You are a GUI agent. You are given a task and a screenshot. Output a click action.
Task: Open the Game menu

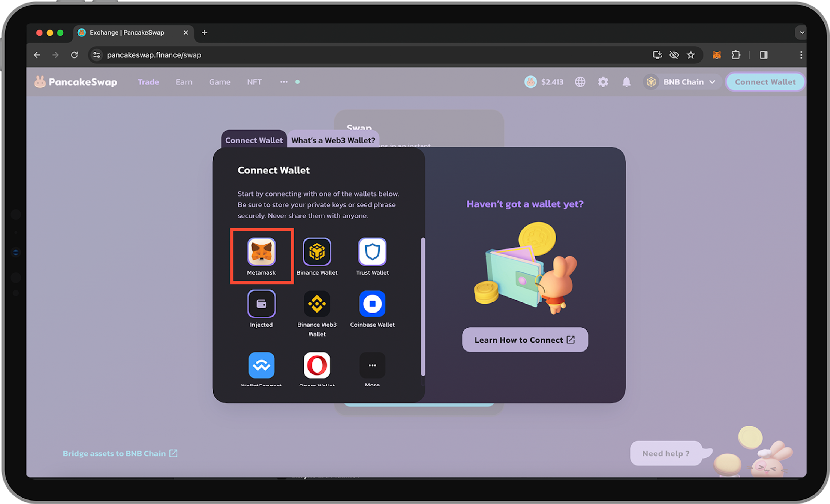[x=220, y=82]
